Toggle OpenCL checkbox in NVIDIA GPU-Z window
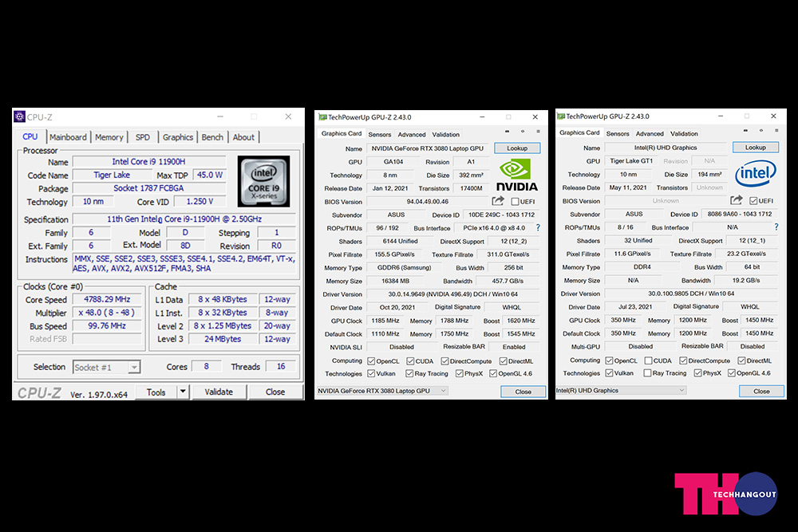Viewport: 798px width, 532px height. click(371, 361)
